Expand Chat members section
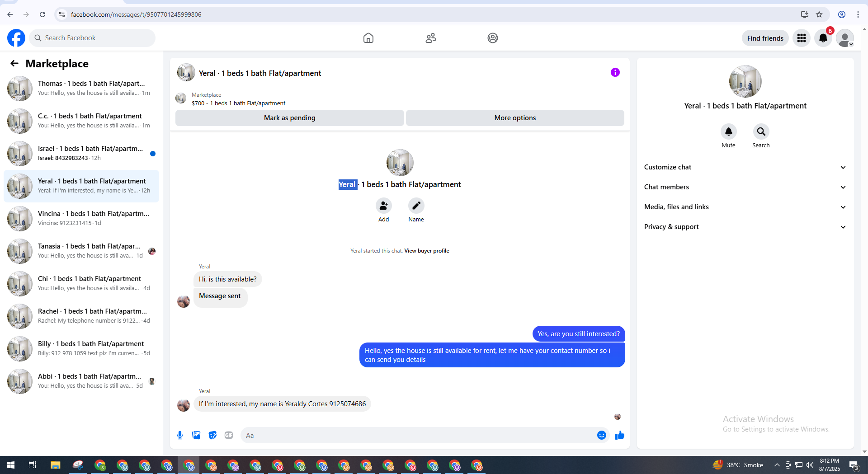 pos(745,187)
